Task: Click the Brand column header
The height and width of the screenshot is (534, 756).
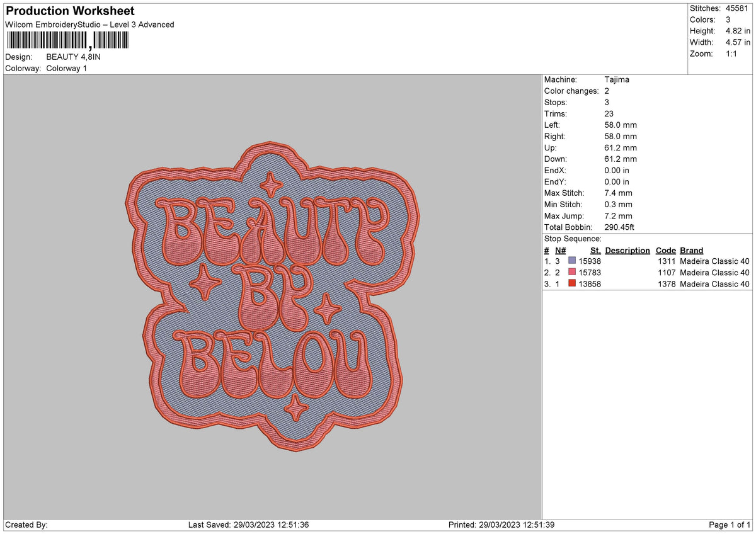Action: (x=690, y=250)
